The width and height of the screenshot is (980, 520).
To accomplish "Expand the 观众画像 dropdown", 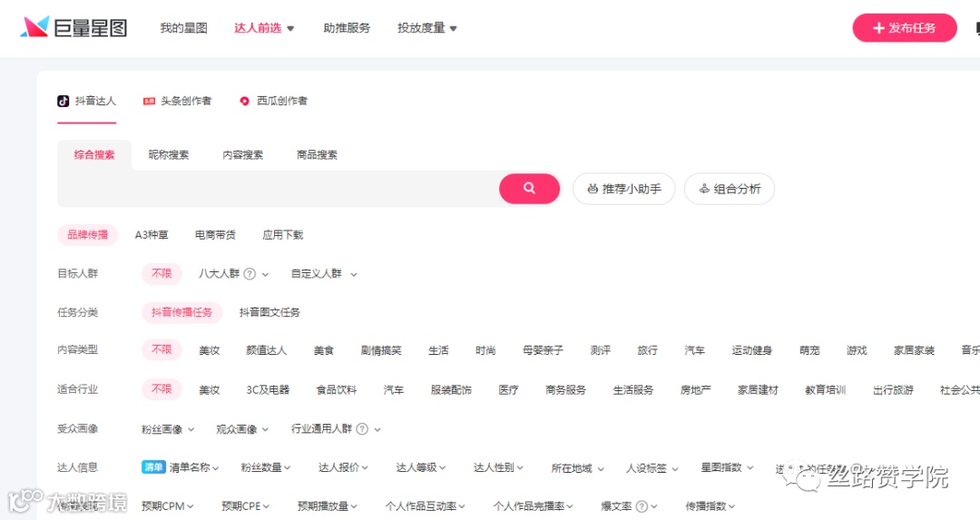I will [x=242, y=429].
